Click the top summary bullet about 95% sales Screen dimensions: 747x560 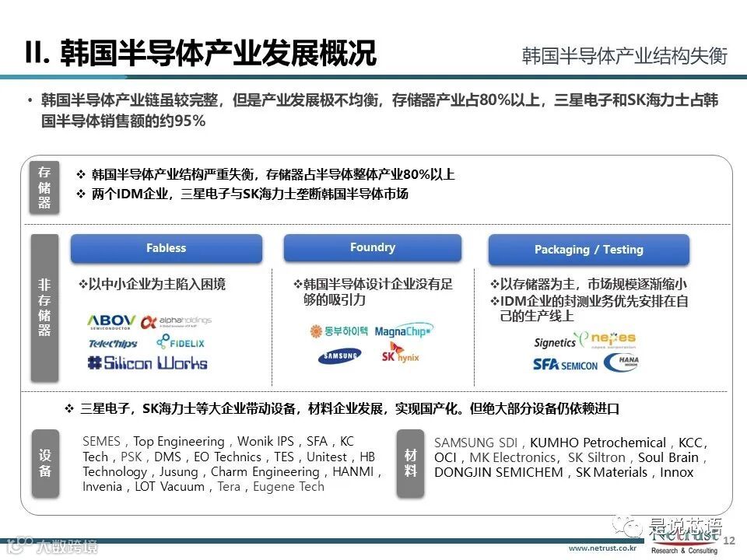379,110
